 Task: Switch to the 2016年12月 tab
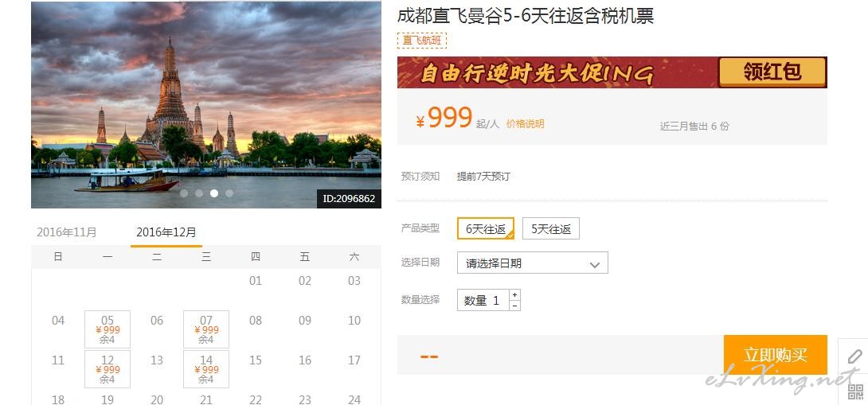(166, 232)
